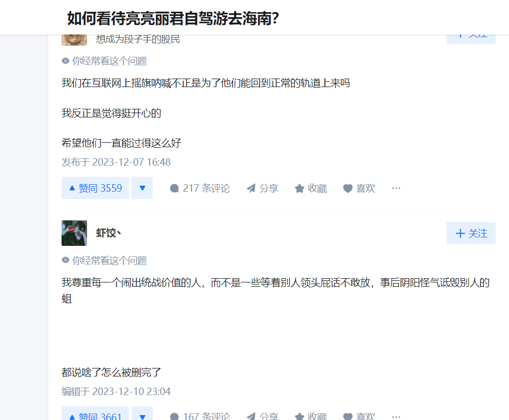Follow user 虾饺丶 with the 关注 button

pyautogui.click(x=471, y=233)
